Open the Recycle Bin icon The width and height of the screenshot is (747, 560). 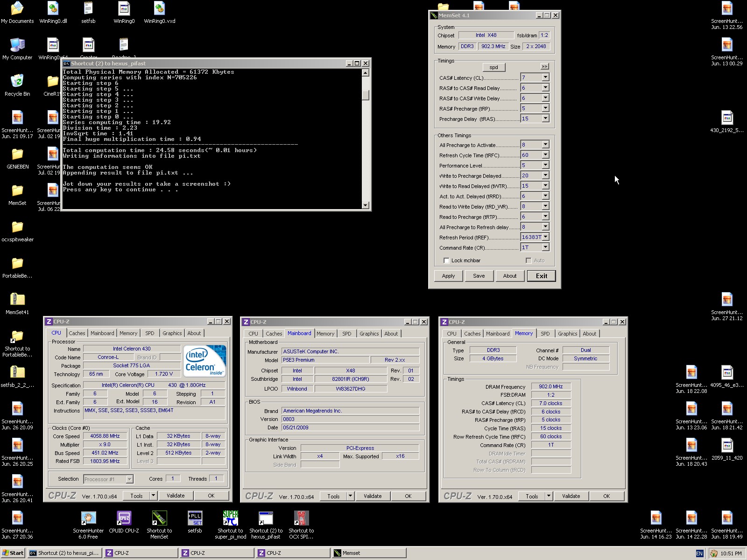point(17,85)
